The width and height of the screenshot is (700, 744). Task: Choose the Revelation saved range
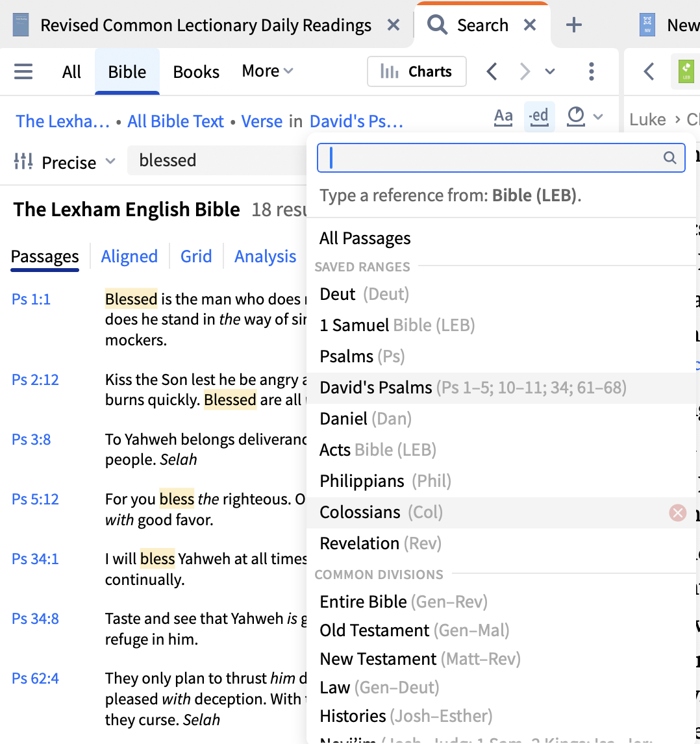pyautogui.click(x=501, y=543)
